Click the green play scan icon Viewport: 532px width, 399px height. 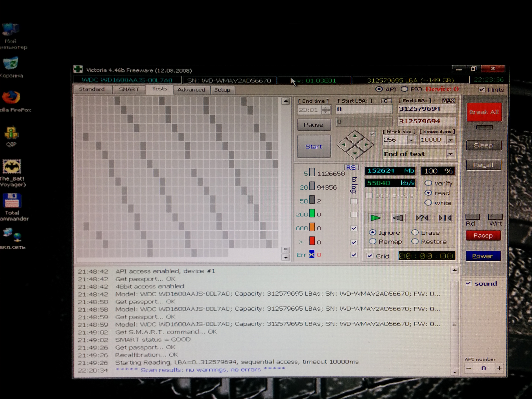[x=375, y=218]
